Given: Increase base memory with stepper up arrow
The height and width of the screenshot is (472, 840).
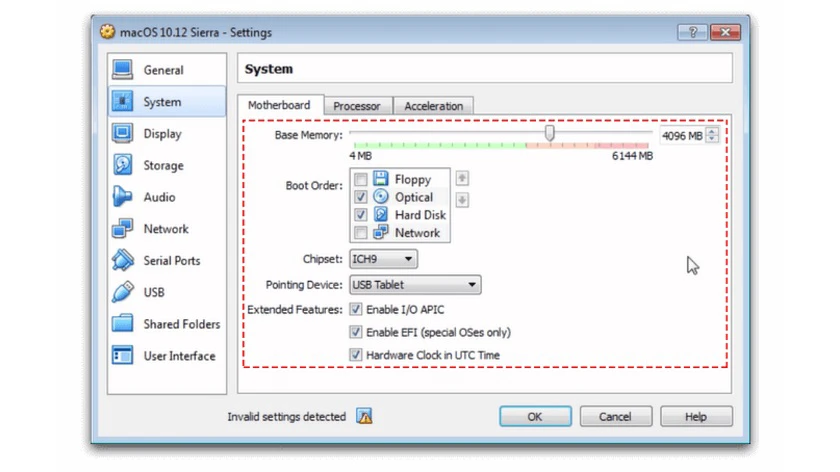Looking at the screenshot, I should (712, 132).
